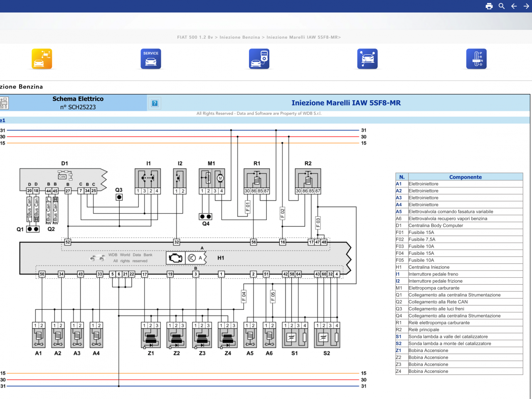
Task: Open the A1 link in component table
Action: pos(399,184)
